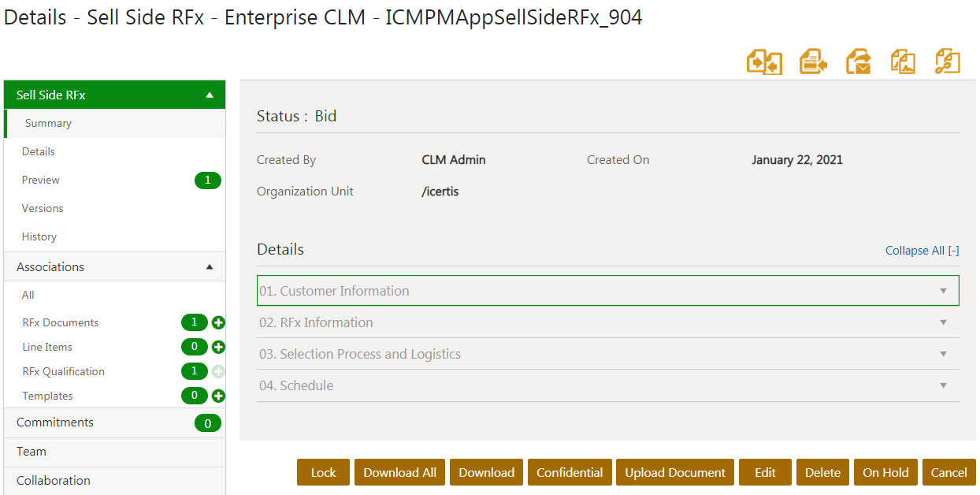Expand the 01. Customer Information section
Viewport: 980px width, 495px height.
pos(943,291)
